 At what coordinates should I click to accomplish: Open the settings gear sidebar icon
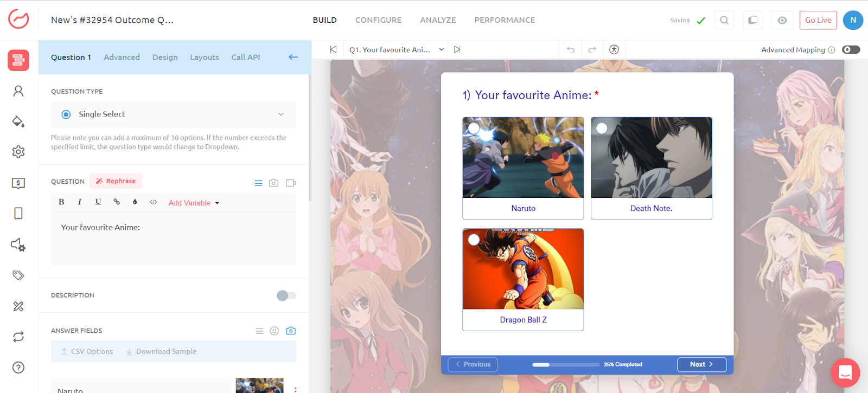[x=18, y=152]
